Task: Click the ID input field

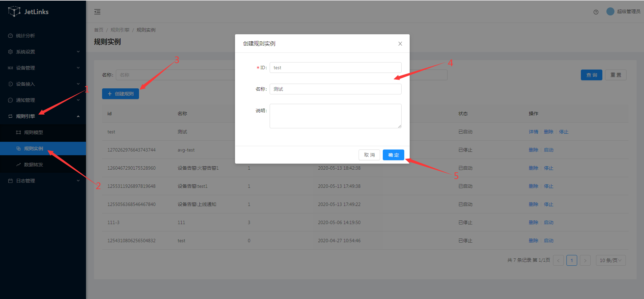Action: point(335,68)
